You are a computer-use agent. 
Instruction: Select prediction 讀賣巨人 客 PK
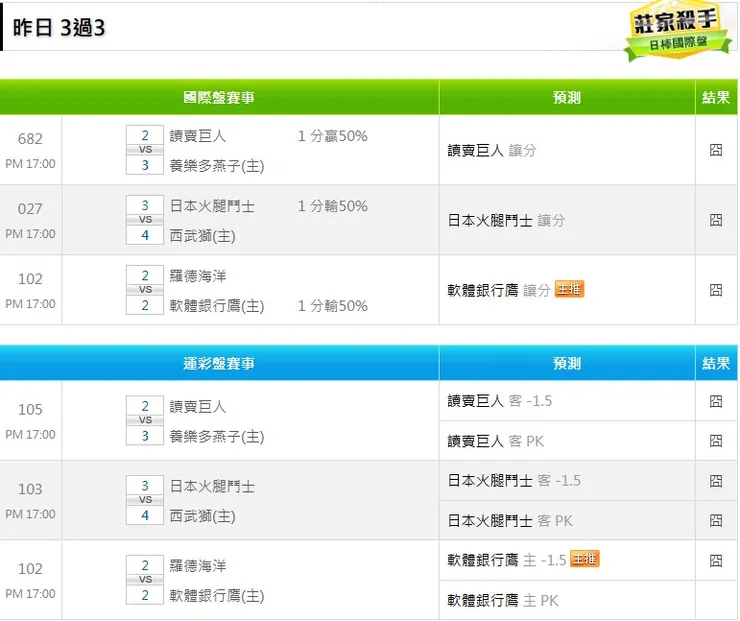[496, 441]
